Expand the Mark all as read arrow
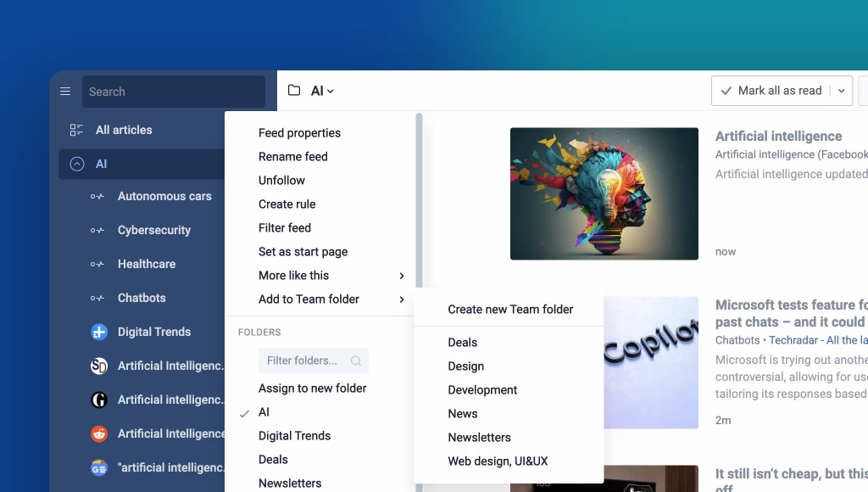 tap(841, 91)
